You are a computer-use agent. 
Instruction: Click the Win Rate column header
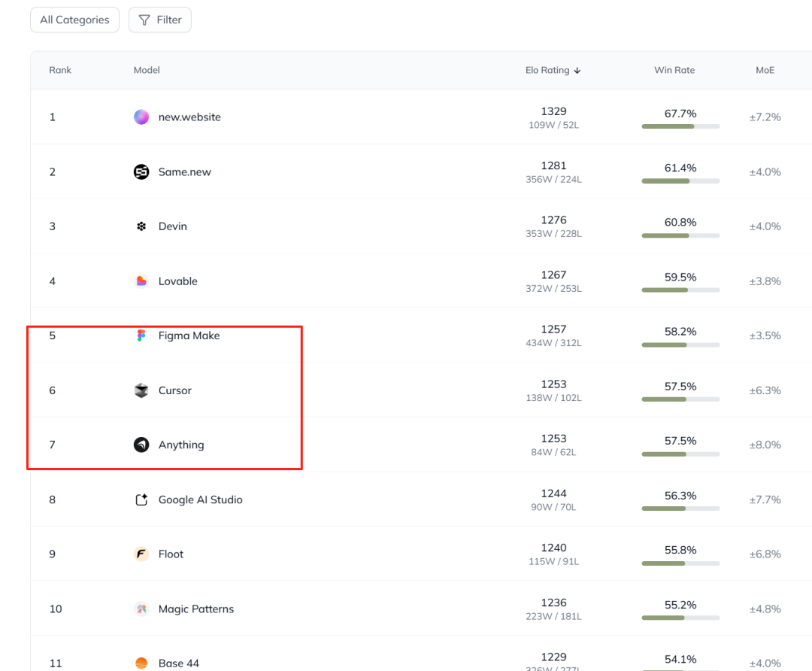click(674, 70)
